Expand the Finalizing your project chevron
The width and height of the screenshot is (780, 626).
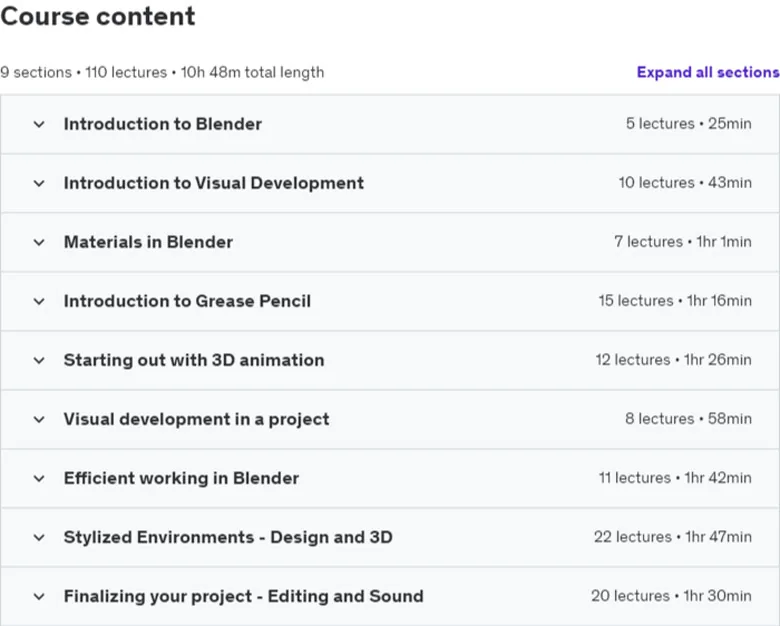pyautogui.click(x=39, y=596)
